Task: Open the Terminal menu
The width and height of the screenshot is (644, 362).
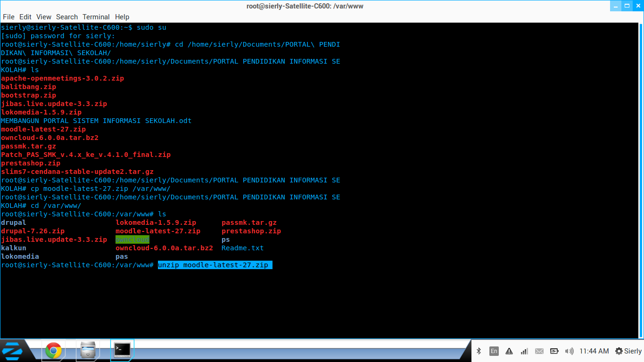Action: point(96,17)
